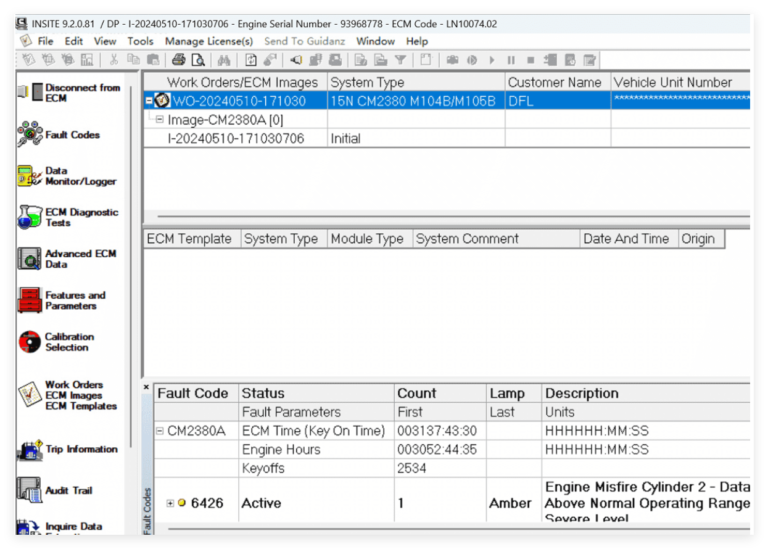
Task: Click the Pause toolbar control
Action: [511, 60]
